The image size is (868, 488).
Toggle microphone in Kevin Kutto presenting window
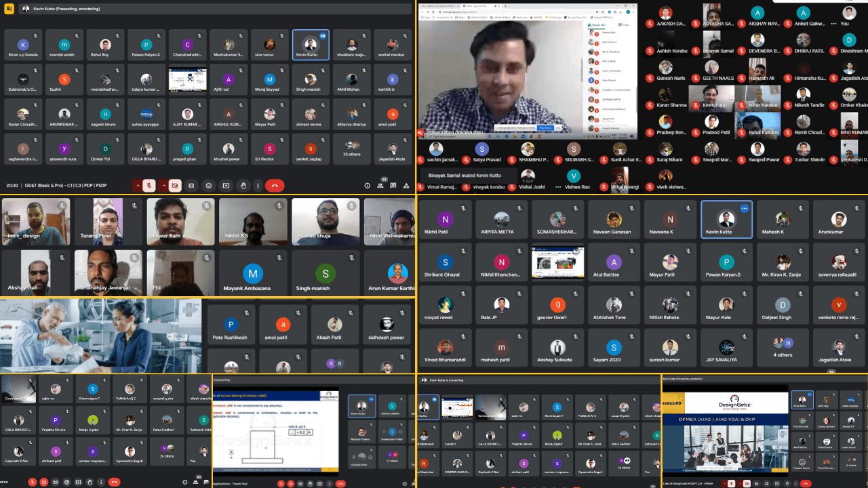point(732,483)
